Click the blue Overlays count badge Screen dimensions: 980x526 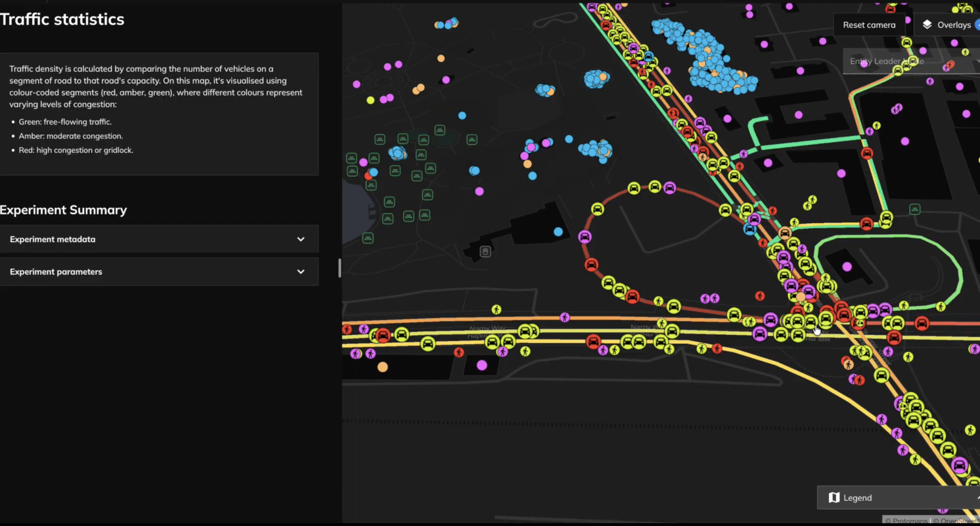click(977, 25)
